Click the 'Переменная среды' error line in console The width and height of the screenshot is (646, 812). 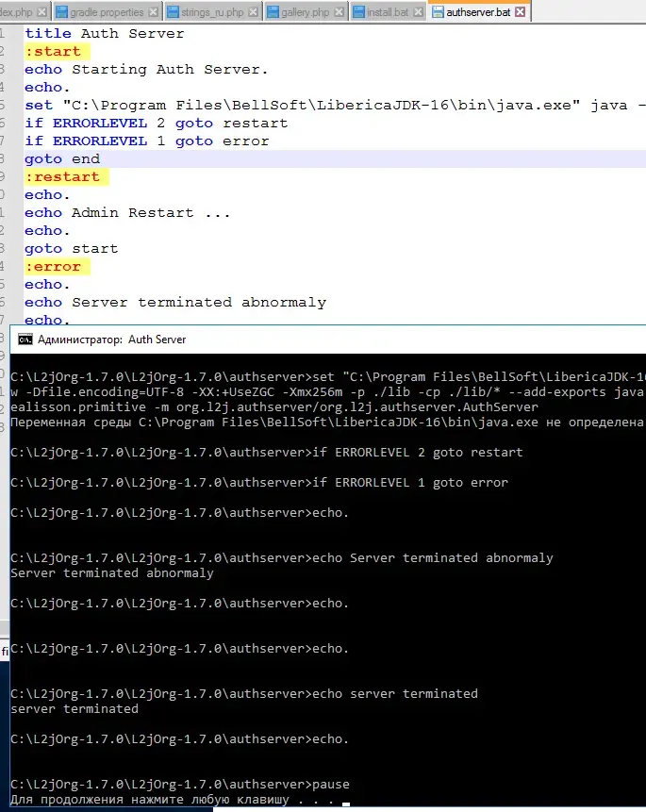click(327, 423)
